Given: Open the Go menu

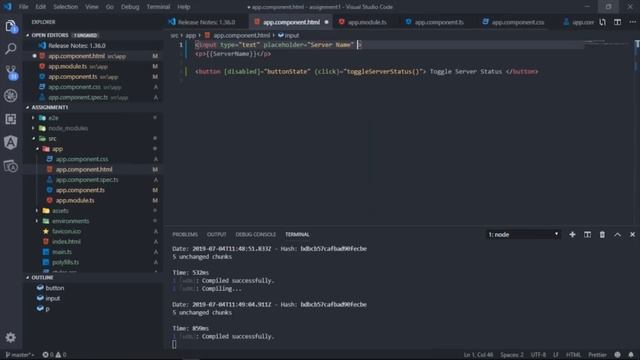Looking at the screenshot, I should (110, 7).
